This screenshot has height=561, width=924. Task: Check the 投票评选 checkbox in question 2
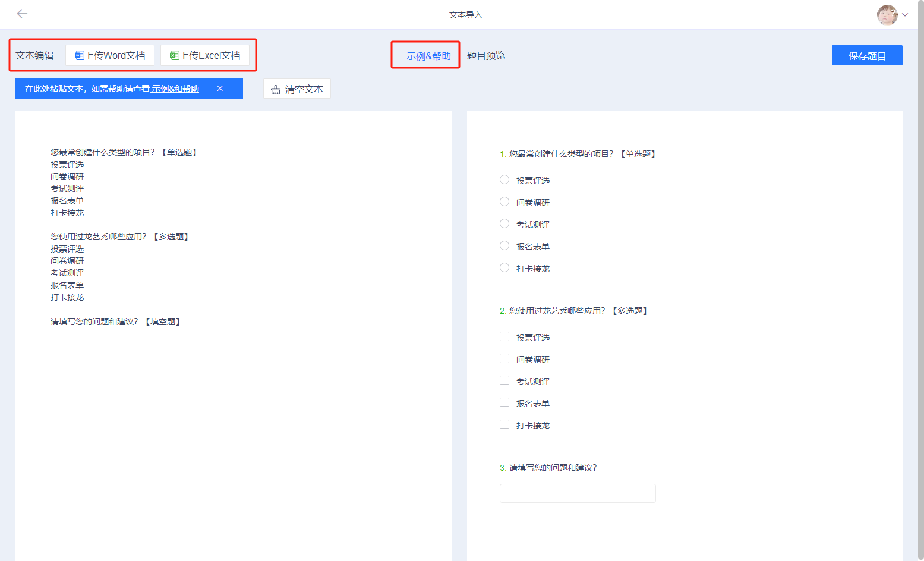504,336
